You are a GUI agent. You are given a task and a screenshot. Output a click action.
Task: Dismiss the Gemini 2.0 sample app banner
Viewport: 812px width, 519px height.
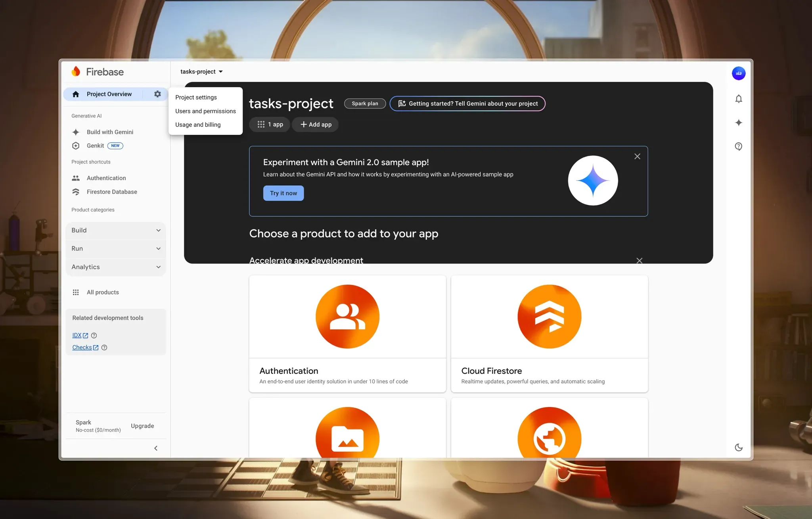pyautogui.click(x=637, y=156)
